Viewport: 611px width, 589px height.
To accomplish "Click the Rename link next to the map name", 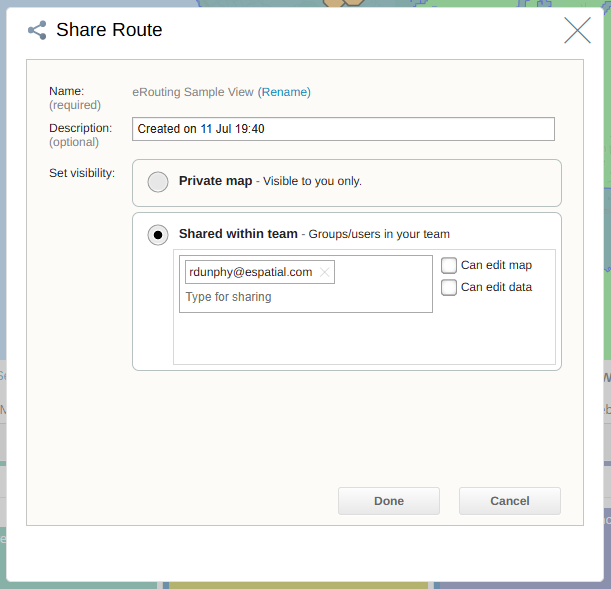I will coord(284,92).
